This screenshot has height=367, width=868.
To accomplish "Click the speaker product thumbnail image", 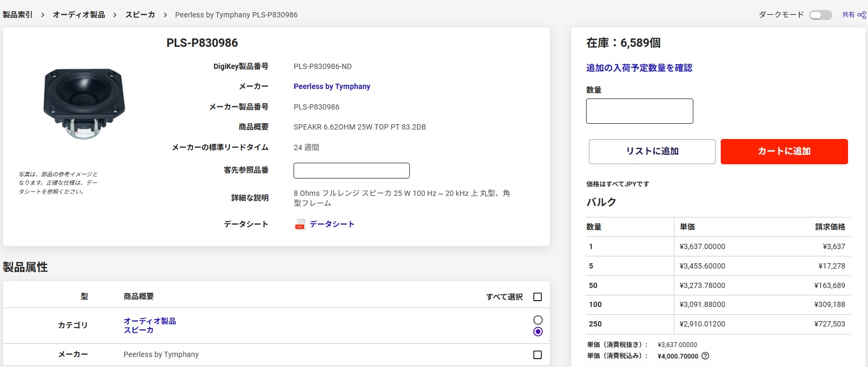I will pos(84,103).
